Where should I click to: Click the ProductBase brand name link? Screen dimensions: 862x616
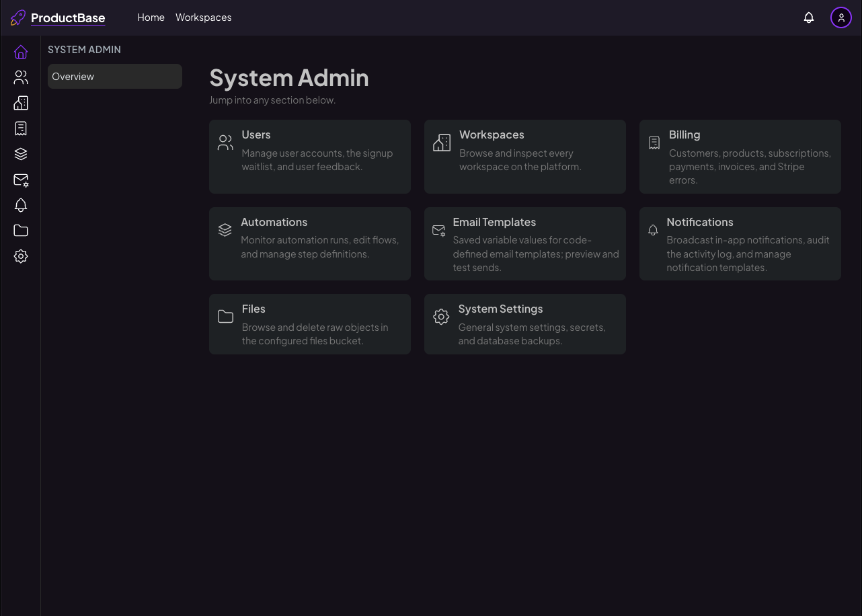click(x=68, y=18)
